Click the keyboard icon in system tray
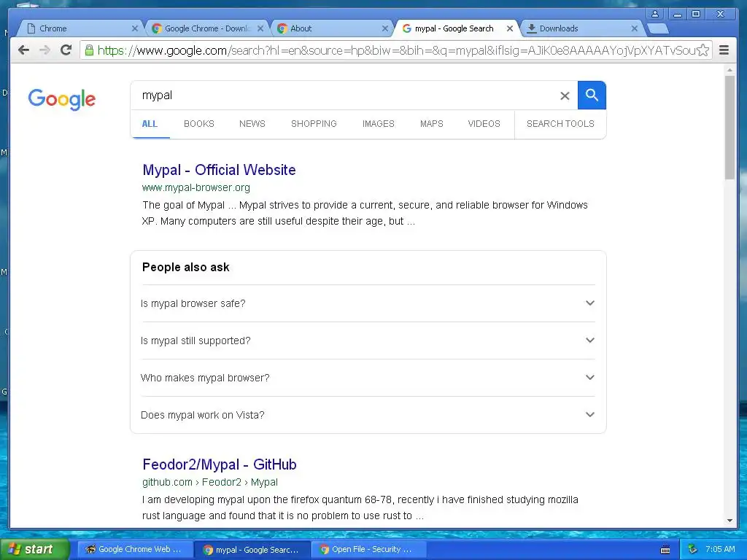Image resolution: width=747 pixels, height=560 pixels. coord(665,550)
